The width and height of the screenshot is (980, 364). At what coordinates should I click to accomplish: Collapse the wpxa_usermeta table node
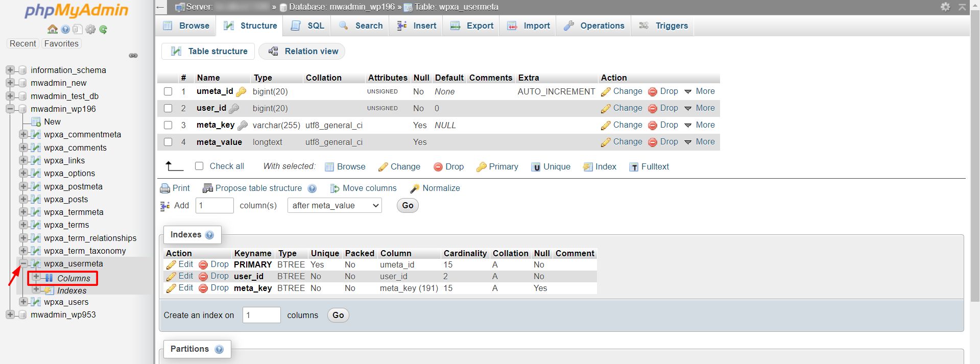coord(23,263)
